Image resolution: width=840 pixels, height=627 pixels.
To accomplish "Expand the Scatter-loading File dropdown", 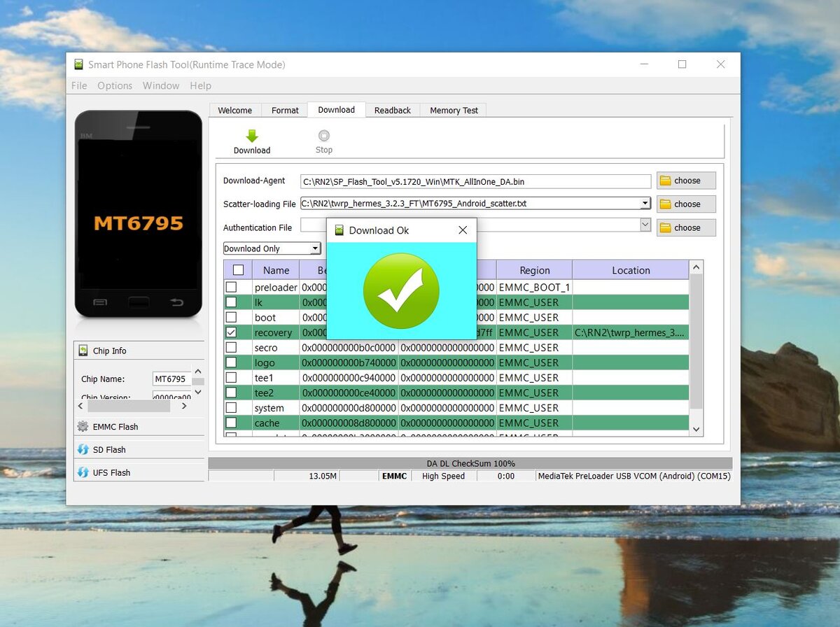I will (645, 204).
